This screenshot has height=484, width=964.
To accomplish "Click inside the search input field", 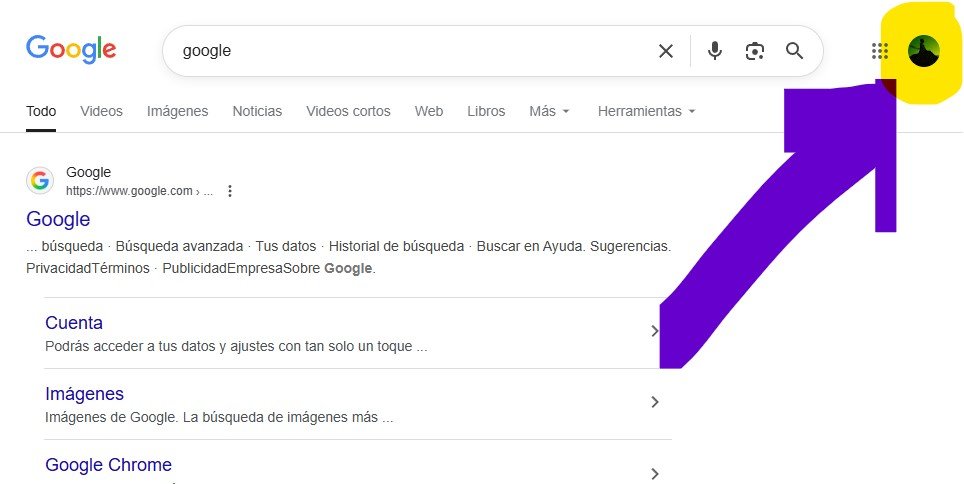I will point(400,51).
